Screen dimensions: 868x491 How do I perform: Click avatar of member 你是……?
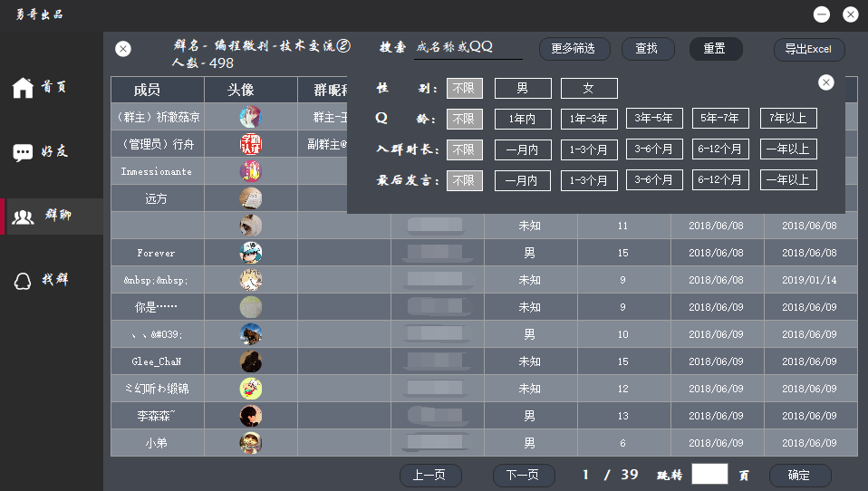[x=251, y=307]
